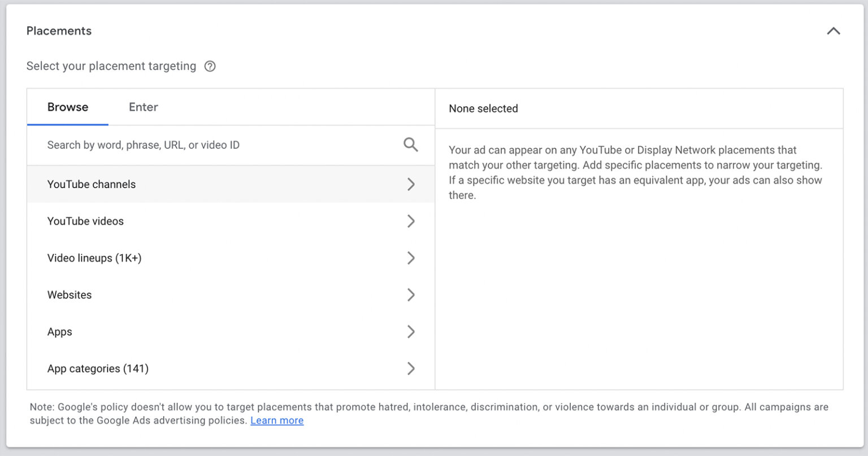This screenshot has height=456, width=868.
Task: Expand the Apps category
Action: tap(411, 332)
